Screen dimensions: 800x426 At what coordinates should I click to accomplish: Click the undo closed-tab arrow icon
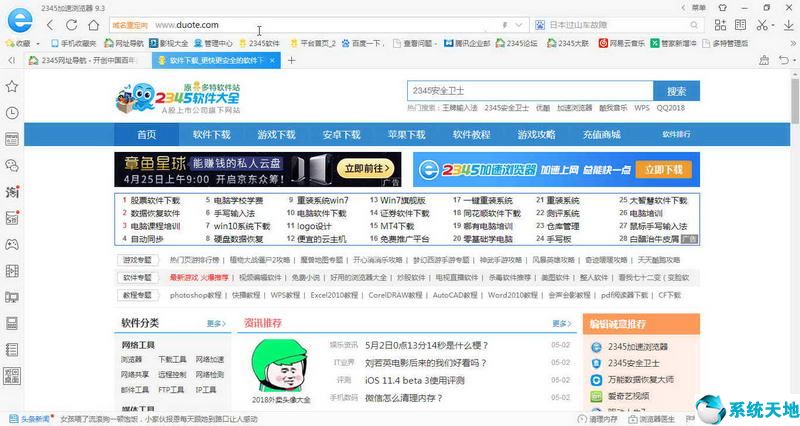784,60
